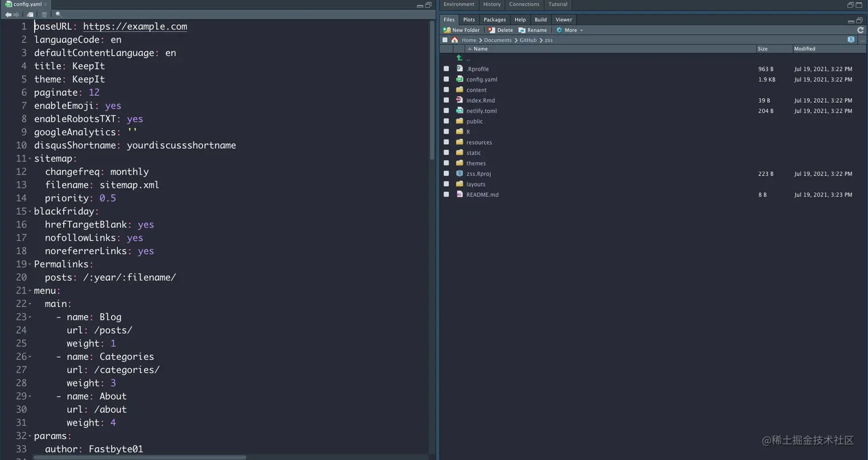
Task: Click the New Folder button
Action: (462, 30)
